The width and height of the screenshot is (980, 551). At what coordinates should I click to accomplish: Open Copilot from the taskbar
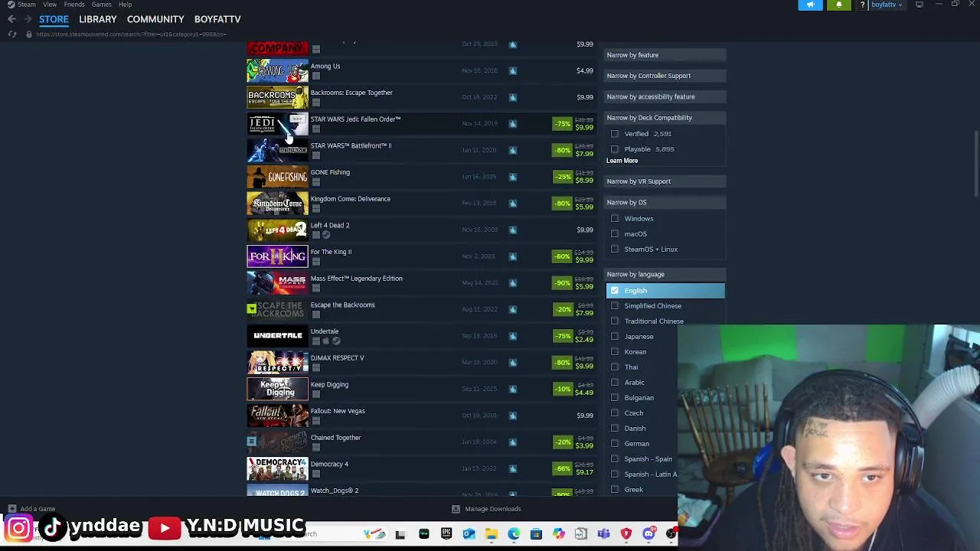tap(558, 534)
